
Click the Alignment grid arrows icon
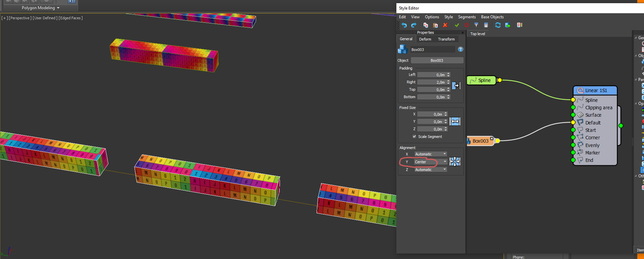pyautogui.click(x=455, y=162)
